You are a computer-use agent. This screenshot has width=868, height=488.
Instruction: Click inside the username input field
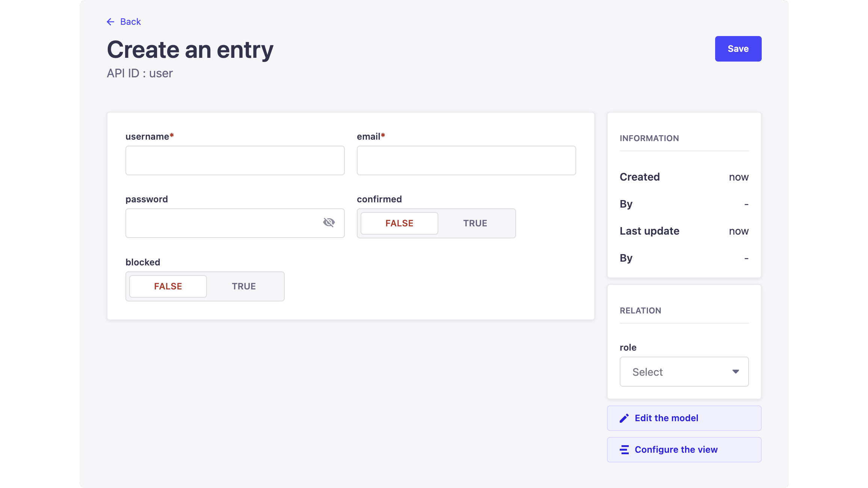pos(235,160)
